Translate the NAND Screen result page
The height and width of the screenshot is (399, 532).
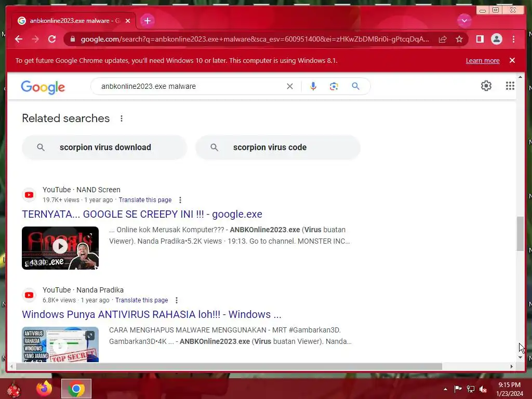145,200
